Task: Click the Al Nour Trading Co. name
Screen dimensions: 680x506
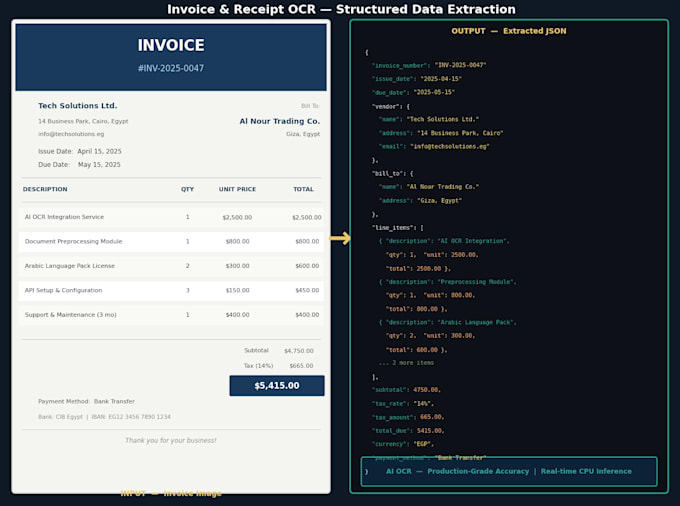Action: 280,121
